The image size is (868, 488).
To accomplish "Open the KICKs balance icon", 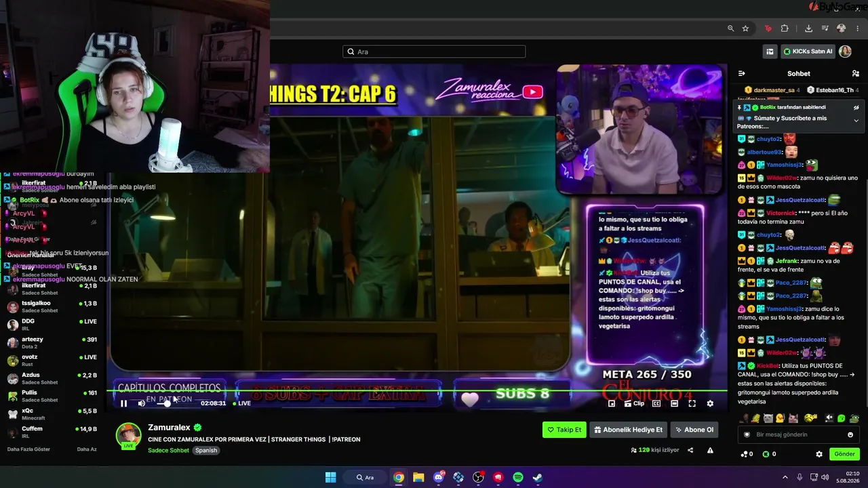I will pyautogui.click(x=770, y=454).
